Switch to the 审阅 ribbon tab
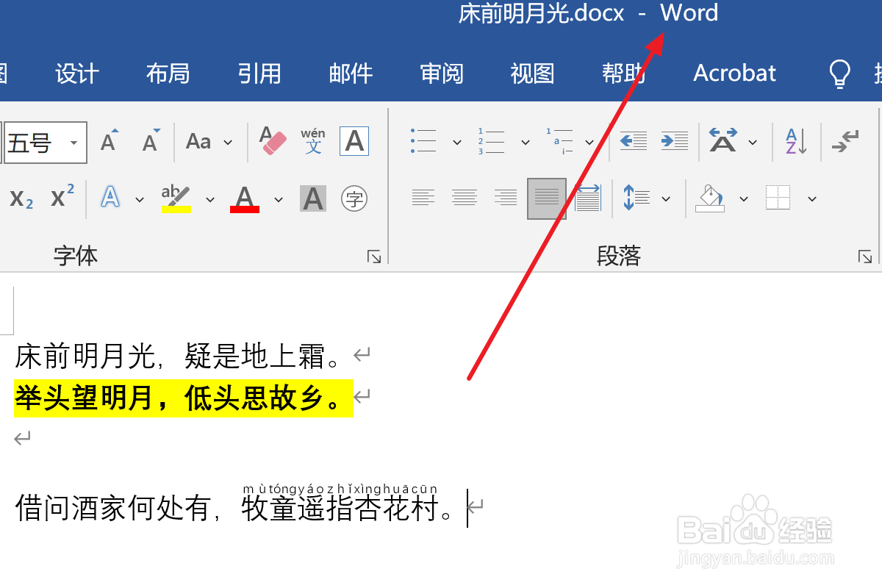 pos(442,73)
